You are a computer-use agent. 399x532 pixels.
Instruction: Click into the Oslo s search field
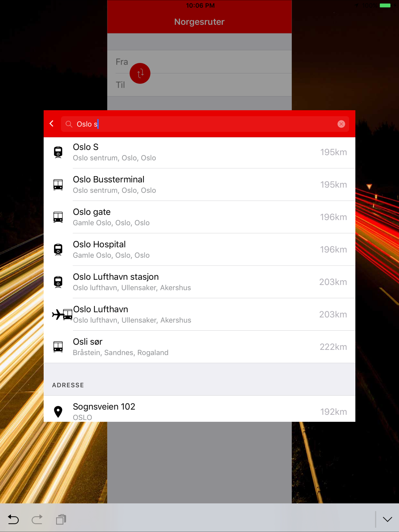205,124
